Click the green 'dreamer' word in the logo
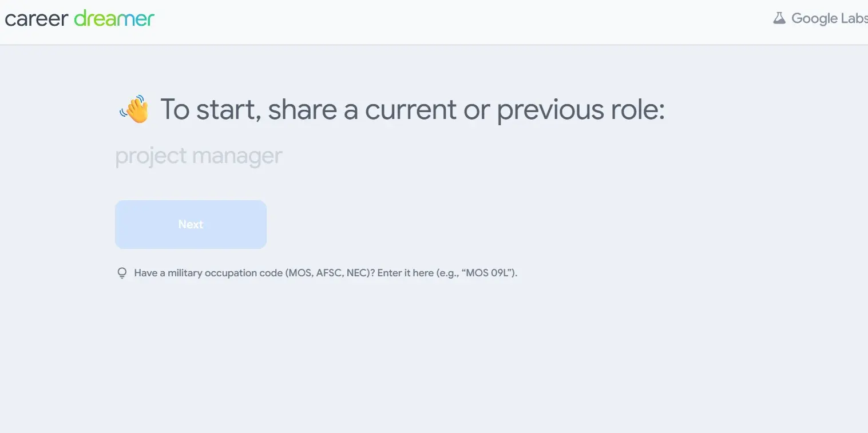Screen dimensions: 868x433 (114, 18)
